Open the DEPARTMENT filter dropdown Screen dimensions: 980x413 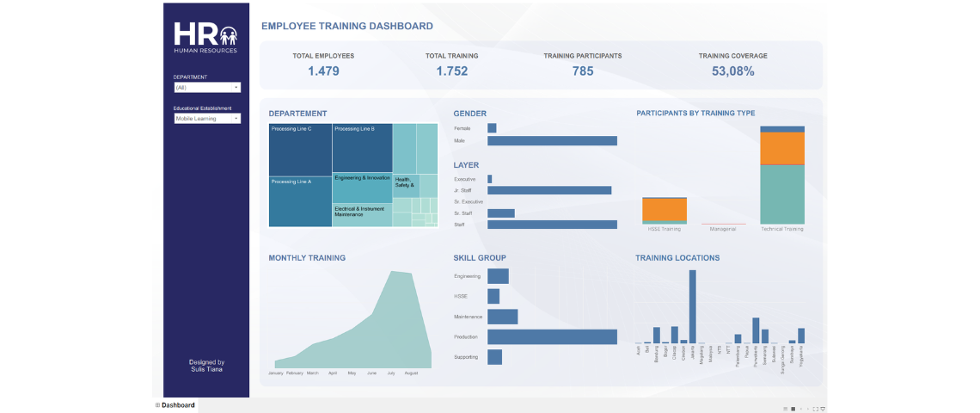pos(207,88)
